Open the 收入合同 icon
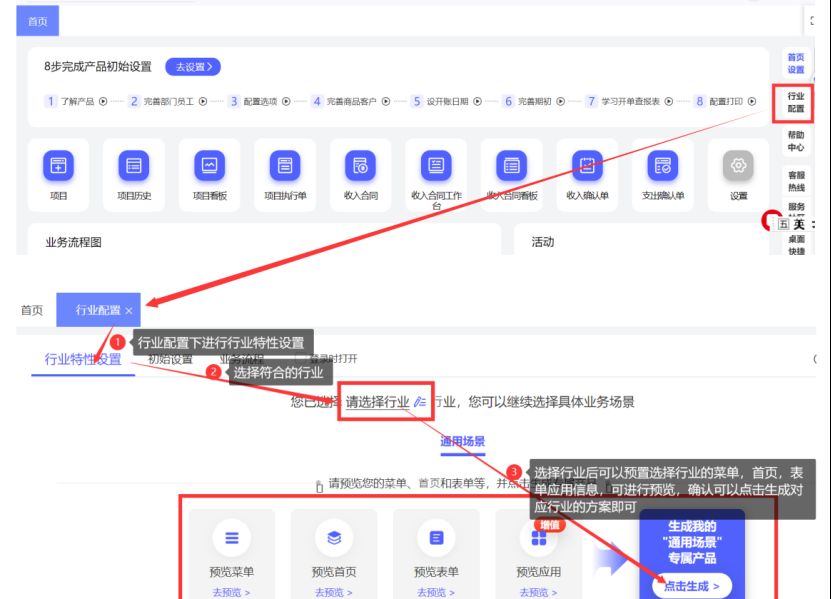The height and width of the screenshot is (599, 831). pos(360,165)
